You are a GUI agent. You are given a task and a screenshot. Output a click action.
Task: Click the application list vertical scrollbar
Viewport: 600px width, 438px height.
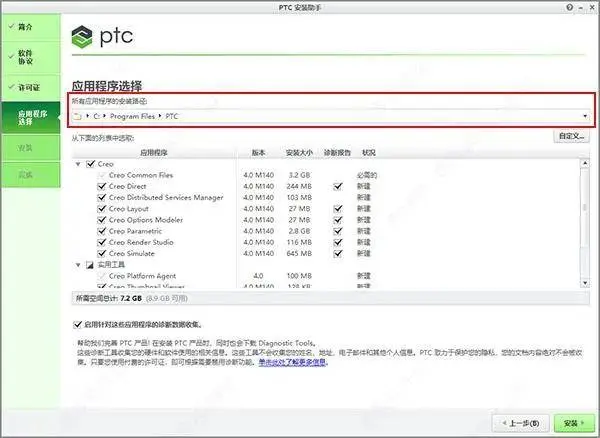585,223
